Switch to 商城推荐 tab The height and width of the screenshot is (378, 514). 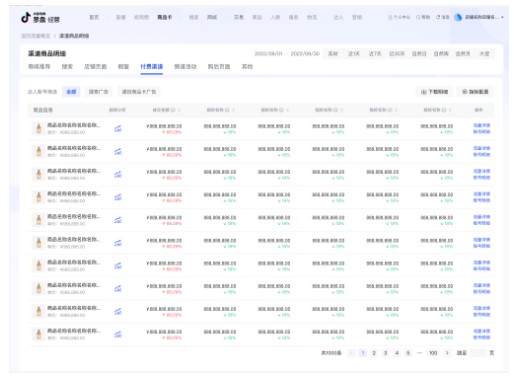[39, 67]
